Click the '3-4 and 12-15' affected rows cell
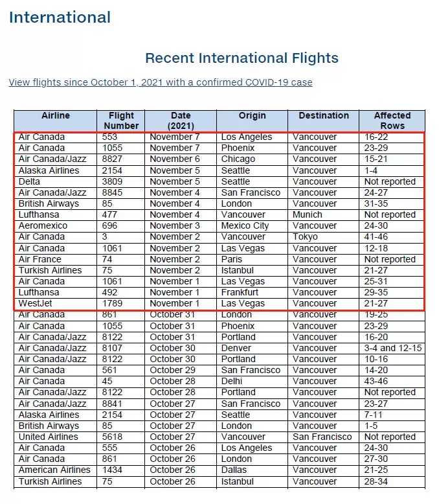This screenshot has height=504, width=439. [392, 348]
